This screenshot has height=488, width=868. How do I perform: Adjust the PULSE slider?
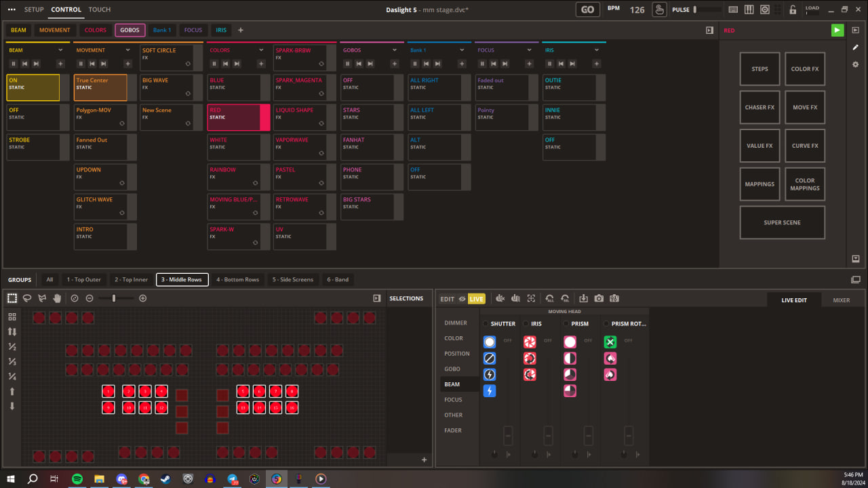click(x=707, y=9)
